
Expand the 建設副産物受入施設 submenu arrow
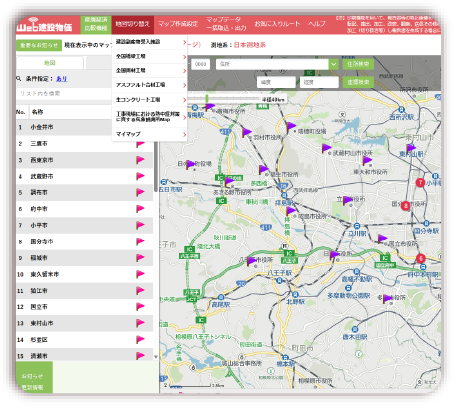184,42
